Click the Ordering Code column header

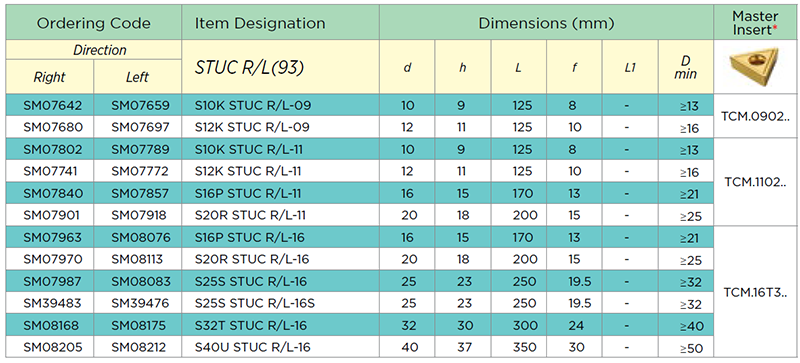click(x=93, y=22)
